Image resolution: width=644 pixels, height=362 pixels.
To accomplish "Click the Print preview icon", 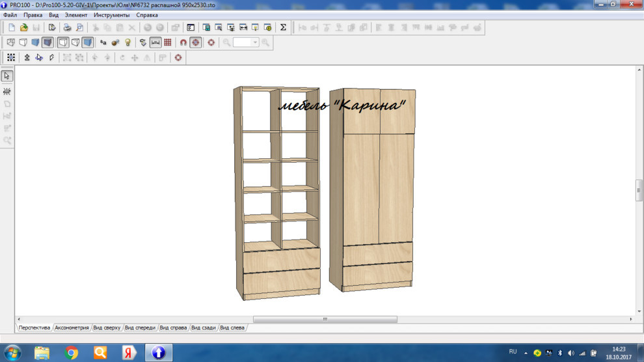I will (79, 27).
